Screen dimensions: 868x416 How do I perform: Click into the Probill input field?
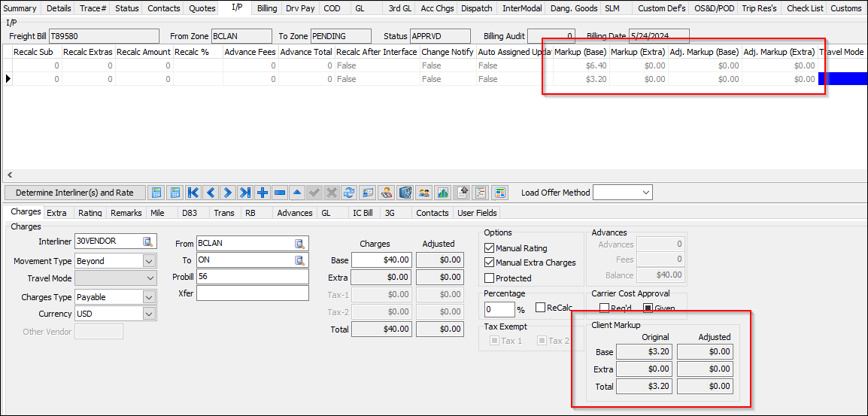coord(252,276)
